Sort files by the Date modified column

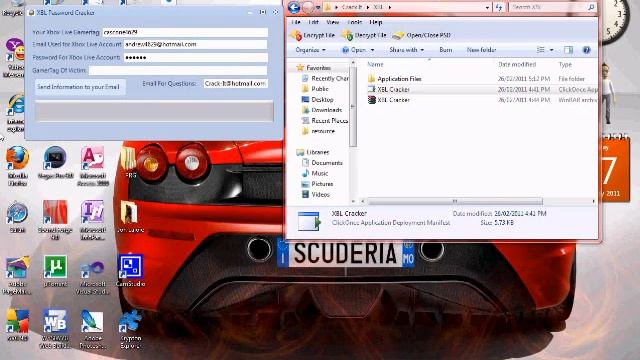click(517, 64)
